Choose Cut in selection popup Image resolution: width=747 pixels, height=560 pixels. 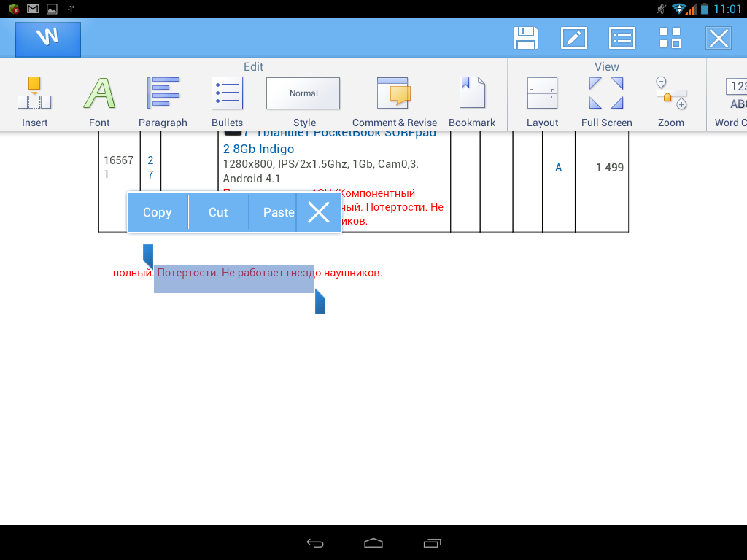coord(218,212)
